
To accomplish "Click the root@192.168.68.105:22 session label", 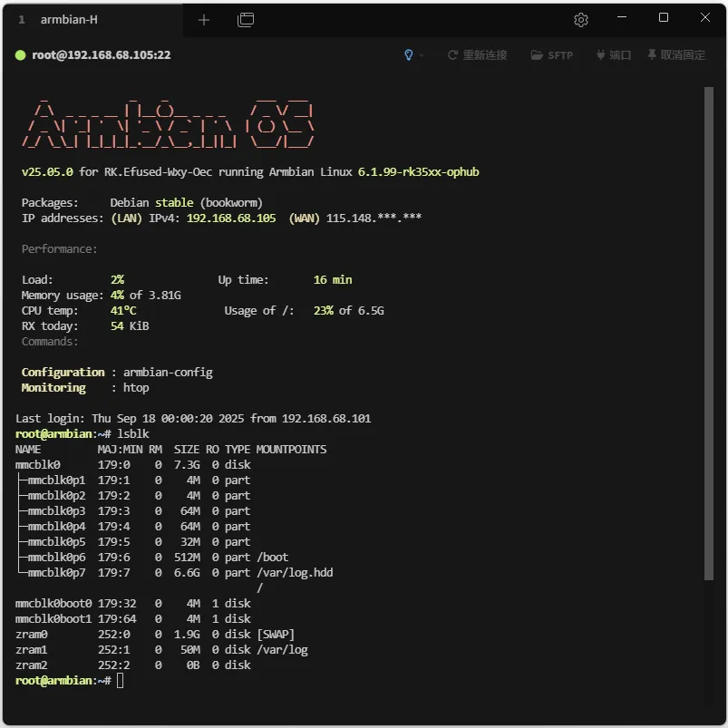I will coord(101,55).
